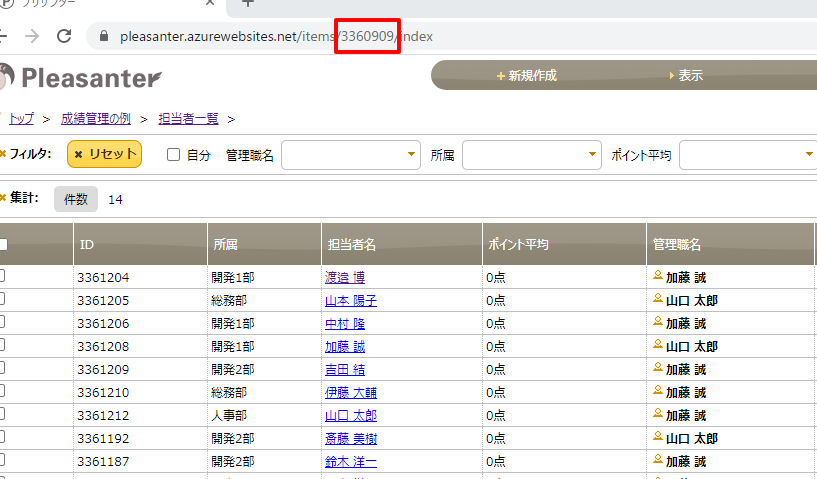The image size is (817, 479).
Task: Open the 成績管理の例 breadcrumb link
Action: tap(96, 119)
